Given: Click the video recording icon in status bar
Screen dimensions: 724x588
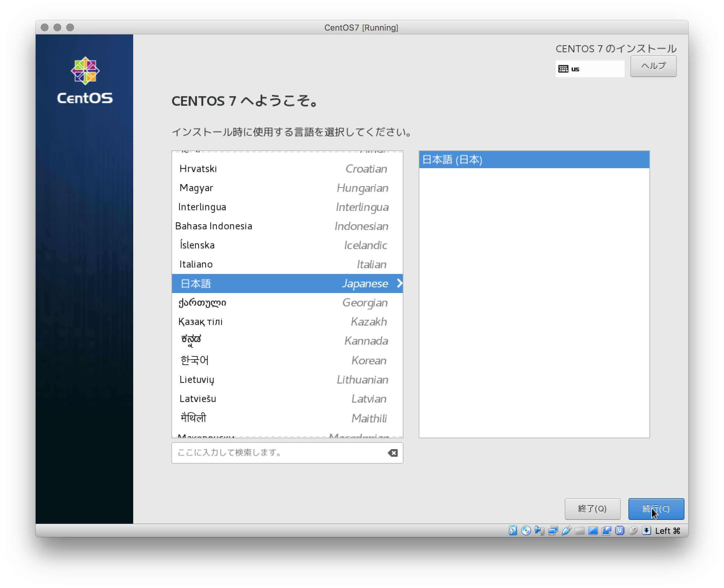Looking at the screenshot, I should coord(606,530).
